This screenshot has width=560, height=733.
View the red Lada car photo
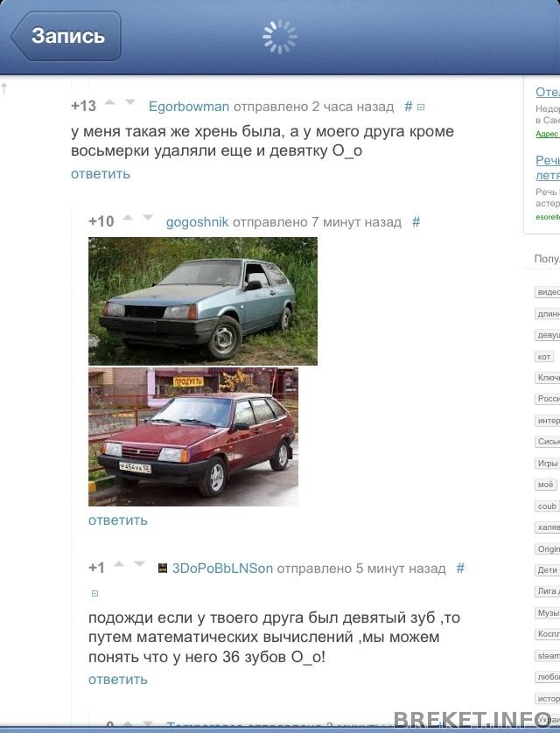(193, 436)
